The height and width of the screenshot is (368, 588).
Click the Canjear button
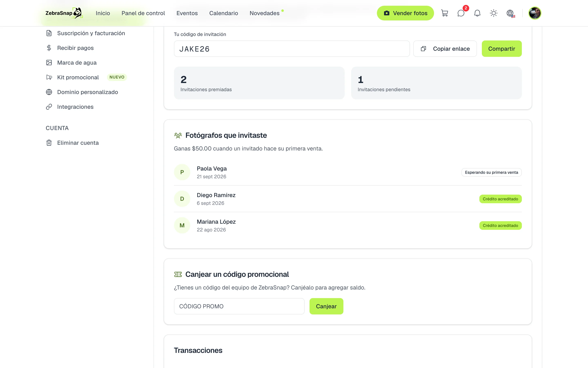click(326, 306)
